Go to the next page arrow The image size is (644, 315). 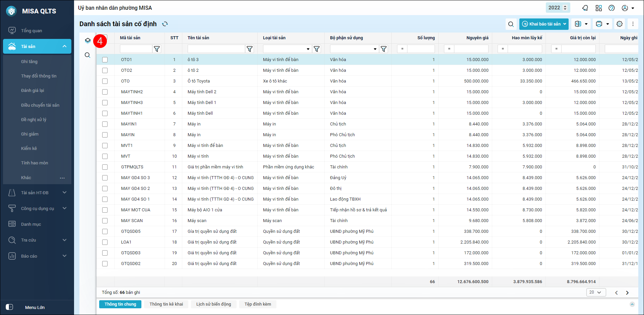627,293
